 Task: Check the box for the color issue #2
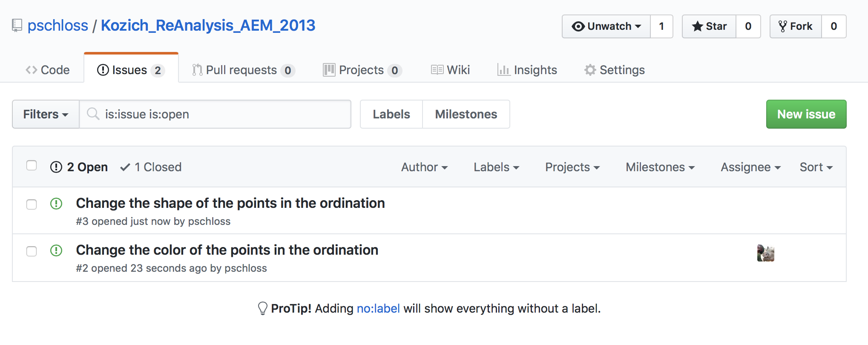point(32,251)
